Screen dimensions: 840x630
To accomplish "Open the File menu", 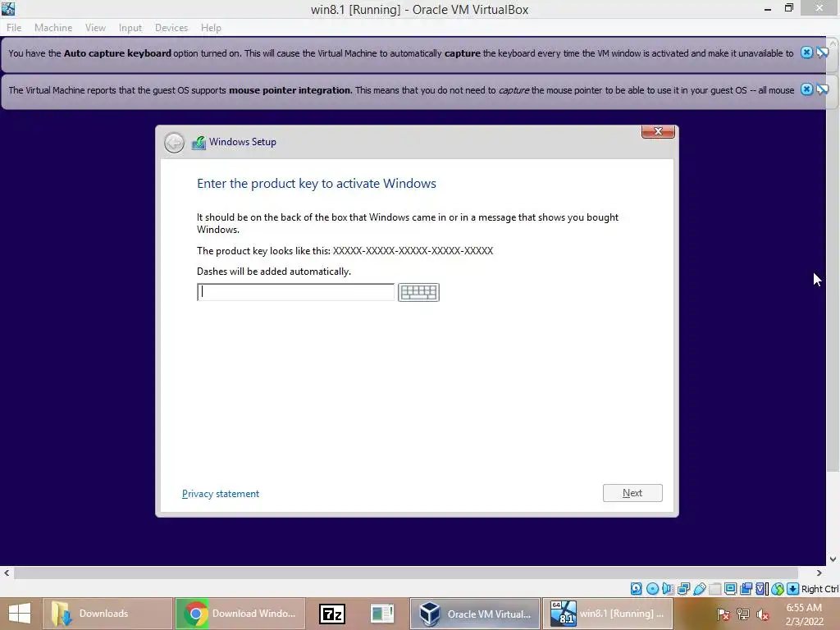I will coord(14,28).
